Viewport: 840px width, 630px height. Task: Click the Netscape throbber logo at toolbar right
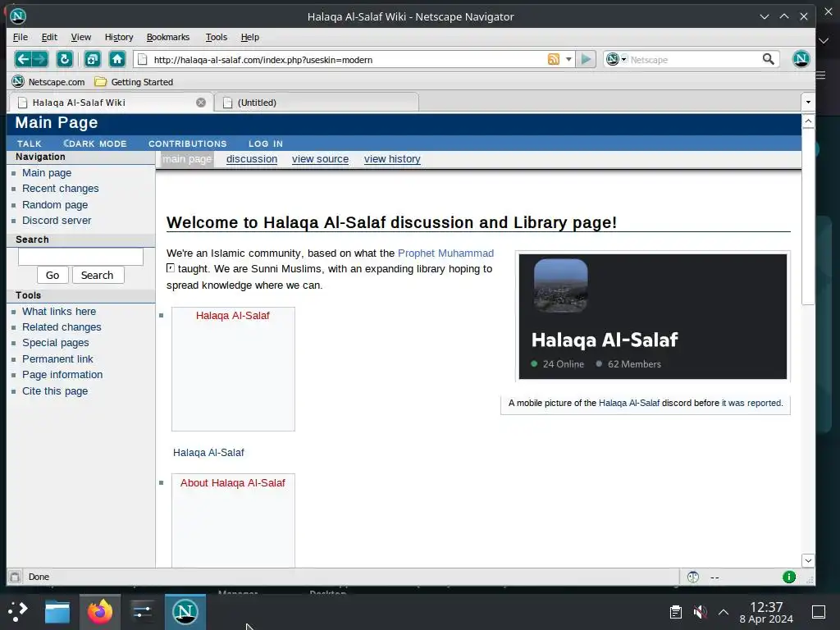point(801,59)
